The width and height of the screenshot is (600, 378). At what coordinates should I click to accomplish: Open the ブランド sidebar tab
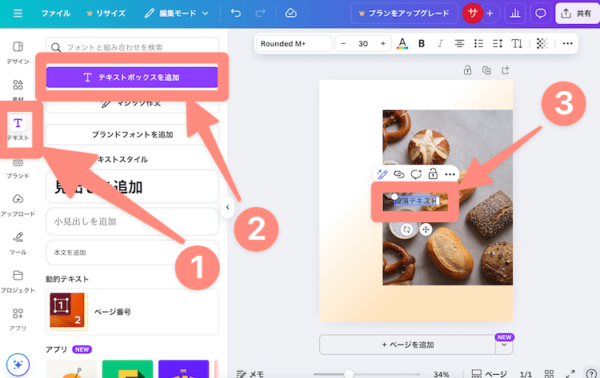click(x=18, y=168)
